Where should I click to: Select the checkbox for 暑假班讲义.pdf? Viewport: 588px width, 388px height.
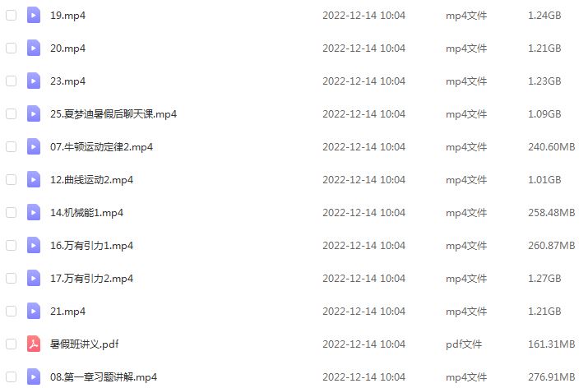(12, 344)
